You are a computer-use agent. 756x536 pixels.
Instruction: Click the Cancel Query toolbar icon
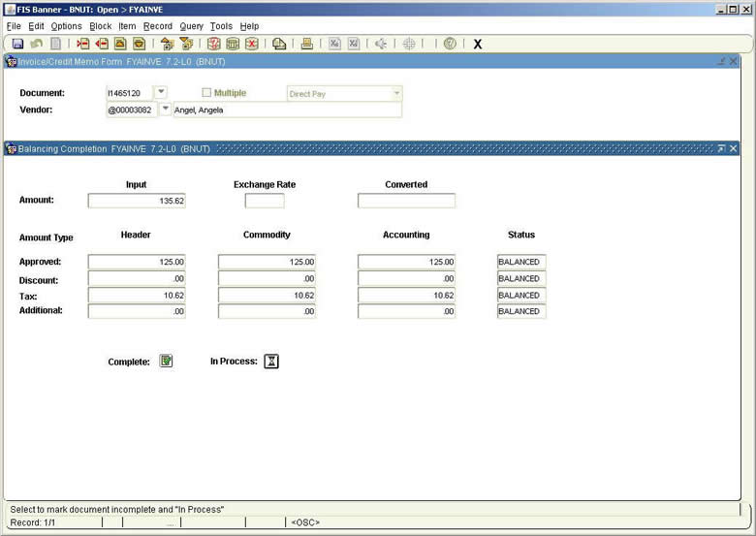click(x=252, y=44)
